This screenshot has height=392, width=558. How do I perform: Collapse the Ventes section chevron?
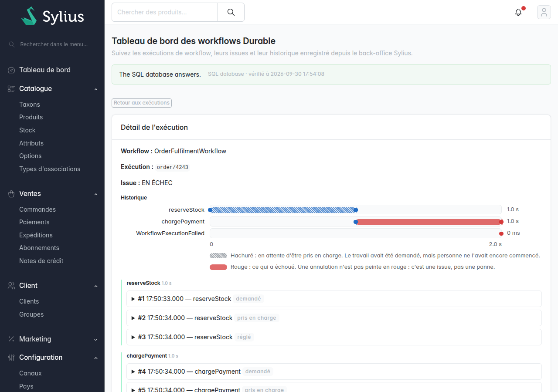[96, 194]
